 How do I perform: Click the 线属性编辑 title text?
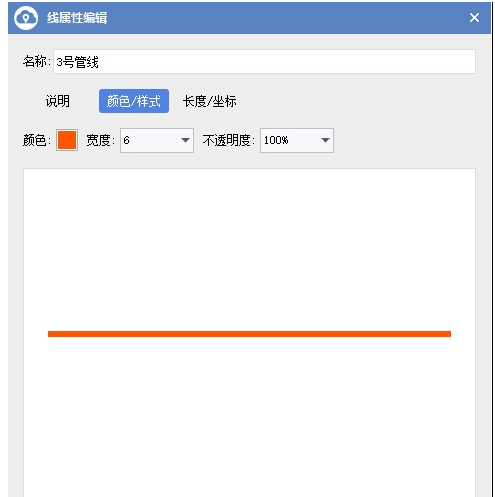point(77,18)
